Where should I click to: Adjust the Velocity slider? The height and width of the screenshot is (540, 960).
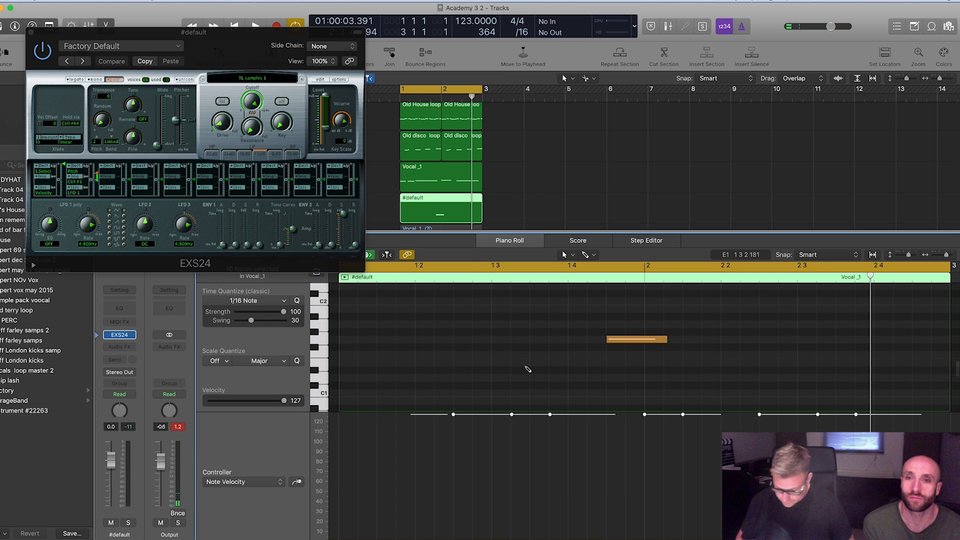pos(247,400)
